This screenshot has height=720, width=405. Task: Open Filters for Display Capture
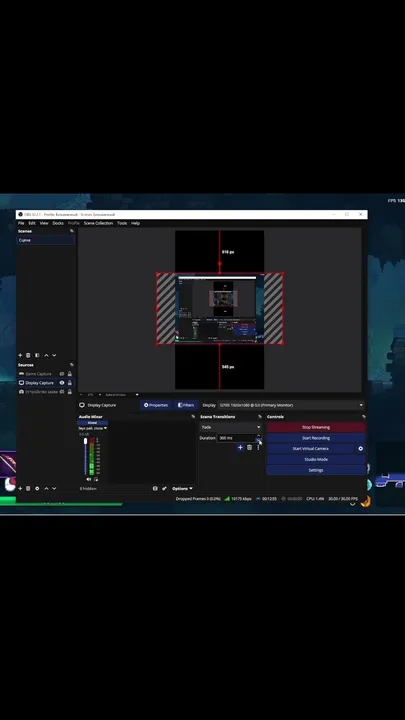pyautogui.click(x=186, y=405)
